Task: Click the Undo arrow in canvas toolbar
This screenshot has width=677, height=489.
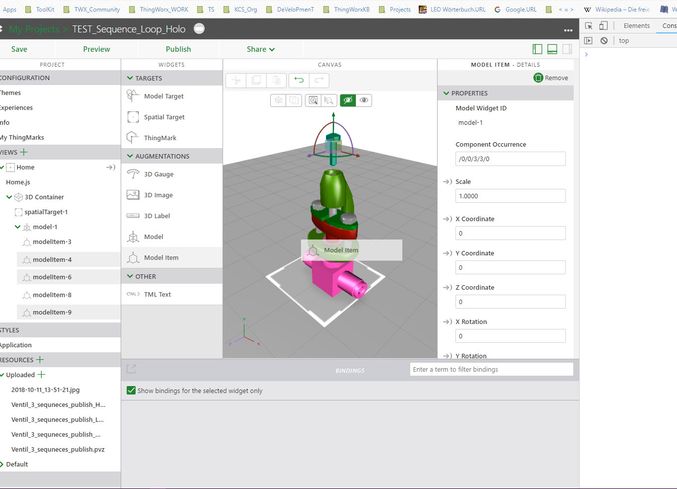Action: (299, 80)
